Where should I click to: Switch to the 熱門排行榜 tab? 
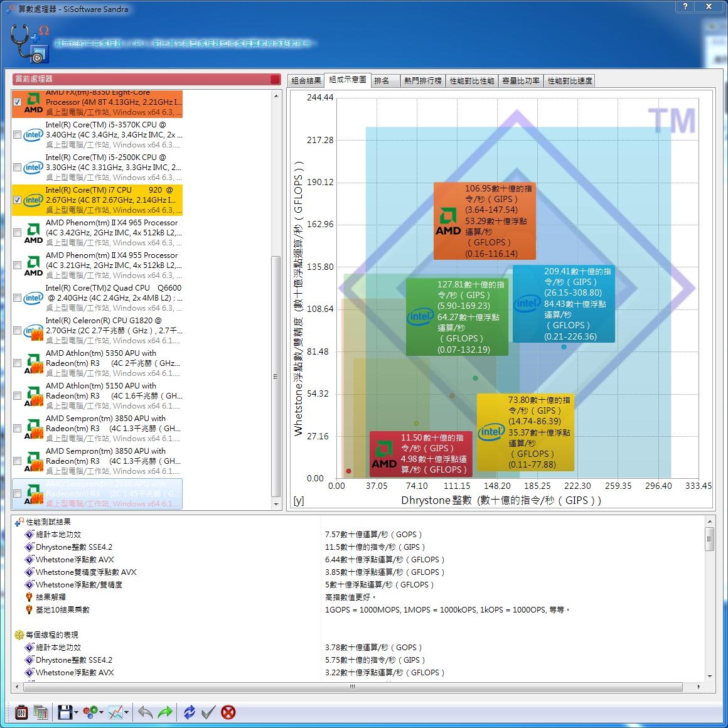pos(422,81)
